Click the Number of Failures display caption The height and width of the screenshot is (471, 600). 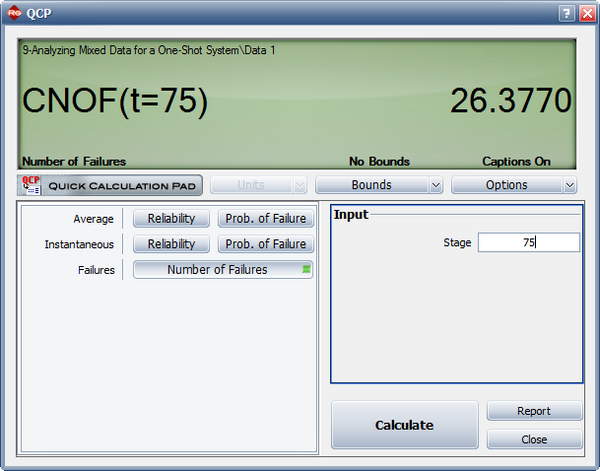point(74,161)
